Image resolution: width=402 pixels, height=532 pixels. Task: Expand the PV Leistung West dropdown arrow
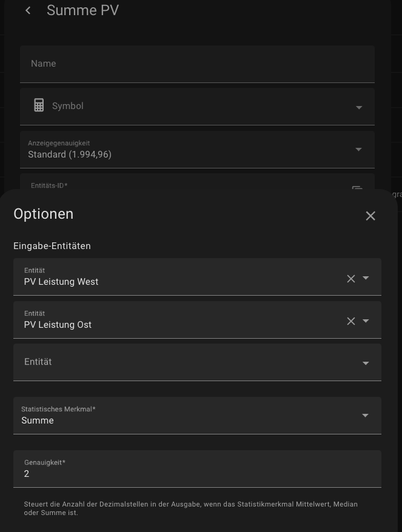366,278
